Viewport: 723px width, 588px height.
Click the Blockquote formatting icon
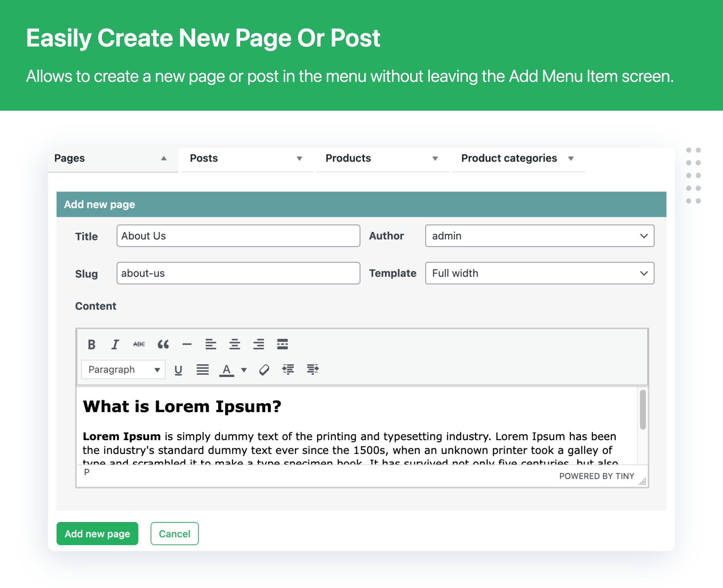tap(163, 344)
